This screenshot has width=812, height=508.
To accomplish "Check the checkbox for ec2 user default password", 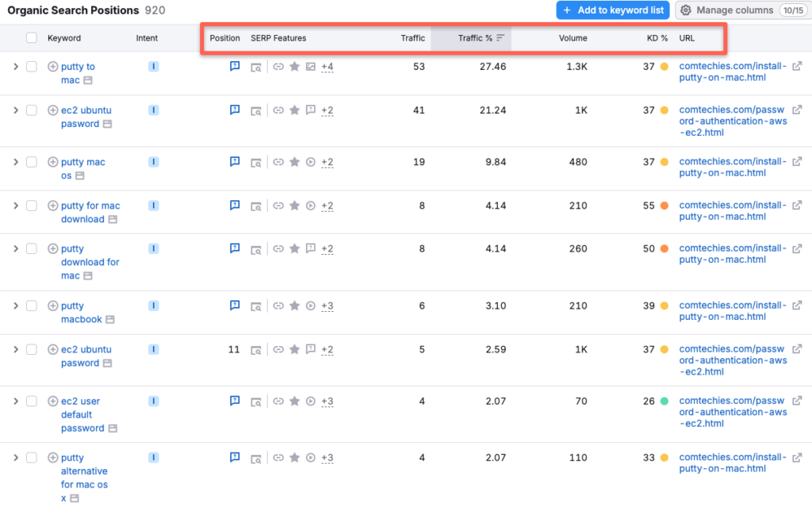I will (32, 401).
